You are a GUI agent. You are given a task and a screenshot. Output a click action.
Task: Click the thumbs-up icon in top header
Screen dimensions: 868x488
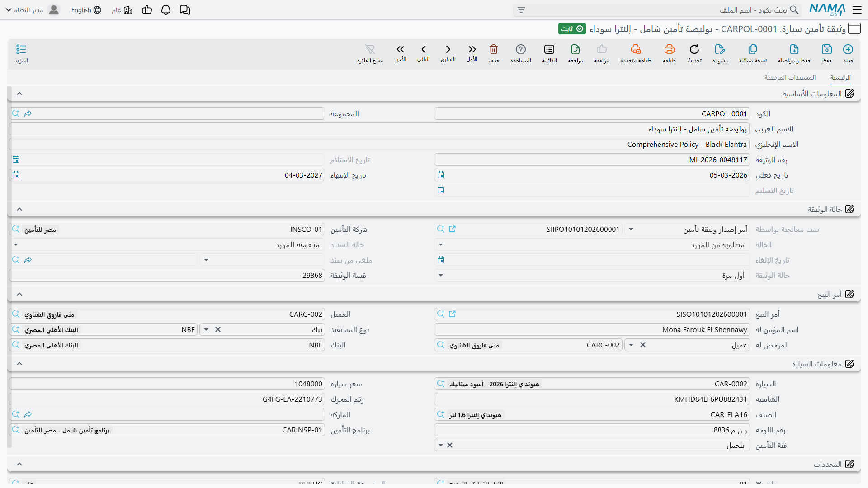(x=147, y=10)
